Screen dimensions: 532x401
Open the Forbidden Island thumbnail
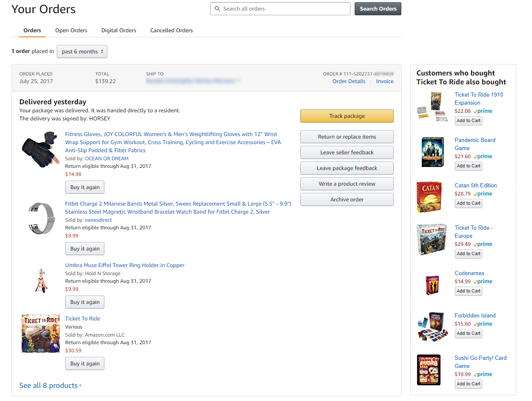tap(432, 327)
